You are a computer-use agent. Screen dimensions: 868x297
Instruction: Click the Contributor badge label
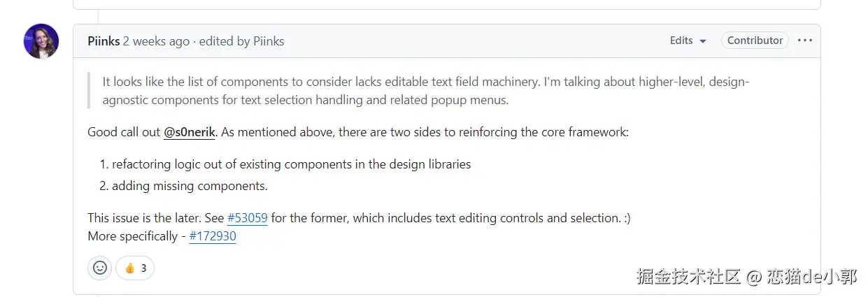click(755, 41)
